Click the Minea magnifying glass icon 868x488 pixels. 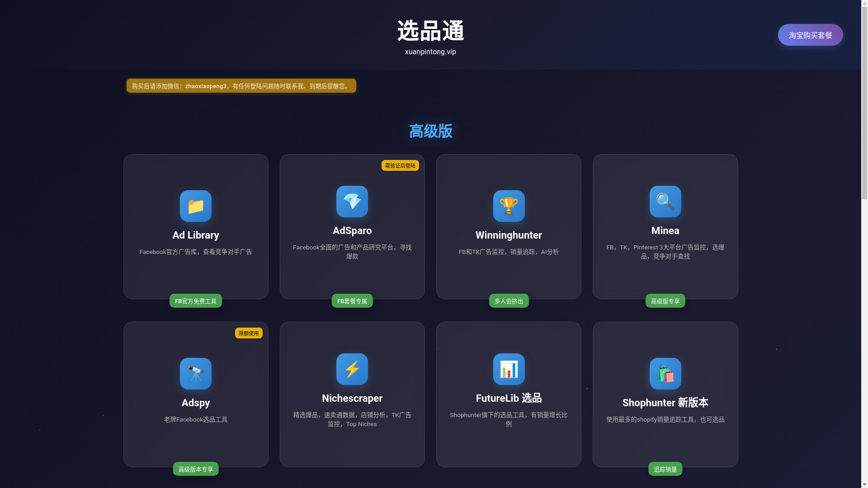click(x=665, y=202)
